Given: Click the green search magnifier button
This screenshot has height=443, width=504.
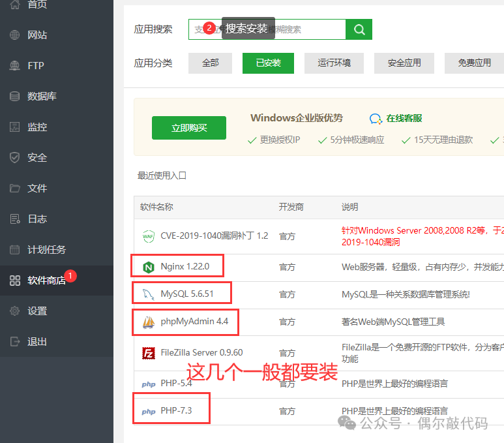Looking at the screenshot, I should [359, 29].
